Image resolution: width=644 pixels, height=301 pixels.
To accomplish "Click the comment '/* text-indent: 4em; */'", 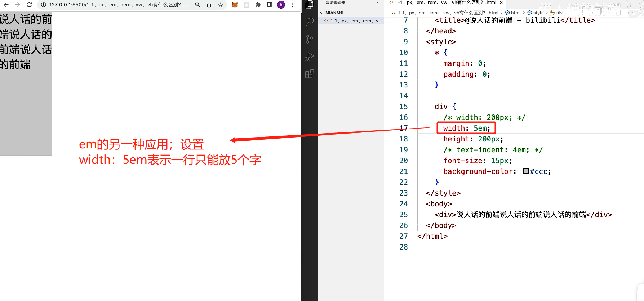I will pyautogui.click(x=493, y=150).
